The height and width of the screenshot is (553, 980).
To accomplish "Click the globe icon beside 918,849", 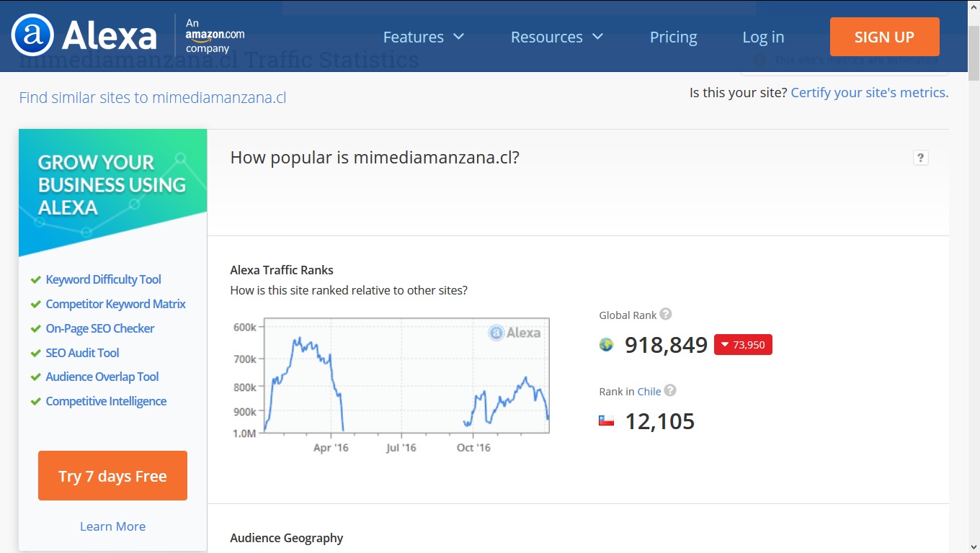I will pos(607,345).
